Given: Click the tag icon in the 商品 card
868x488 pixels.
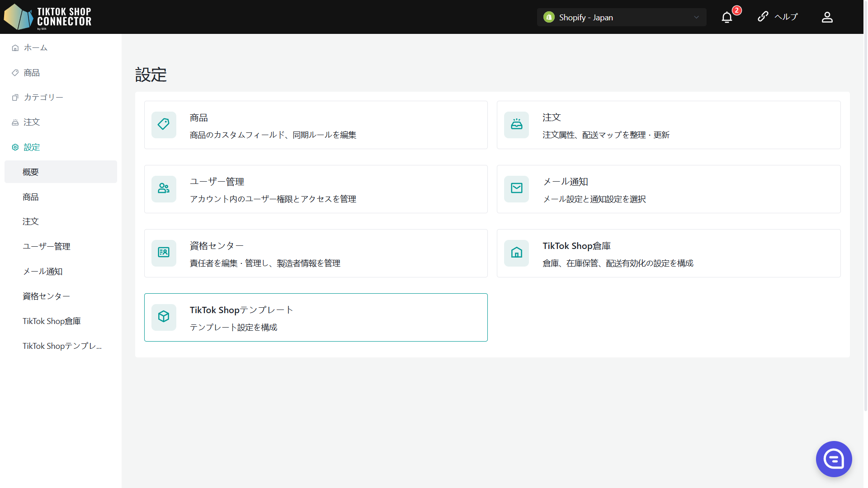Looking at the screenshot, I should [x=164, y=125].
